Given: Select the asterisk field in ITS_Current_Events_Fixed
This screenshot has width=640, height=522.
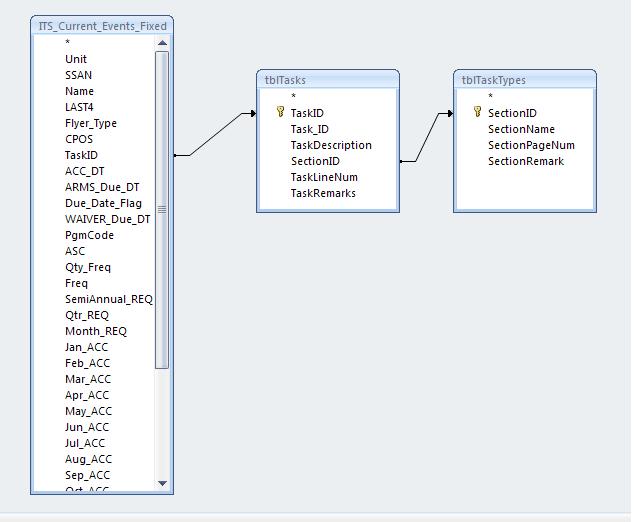Looking at the screenshot, I should pos(67,42).
